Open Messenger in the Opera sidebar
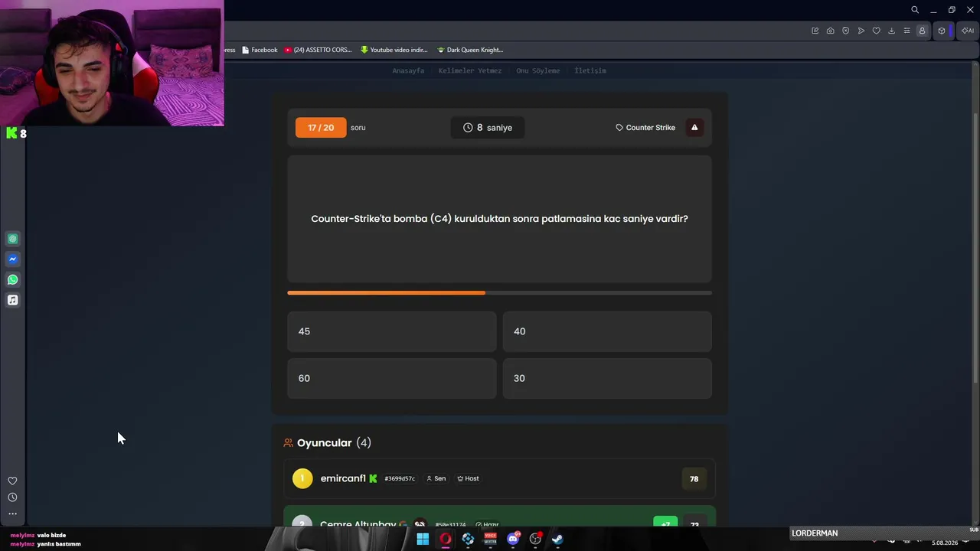 (x=12, y=259)
